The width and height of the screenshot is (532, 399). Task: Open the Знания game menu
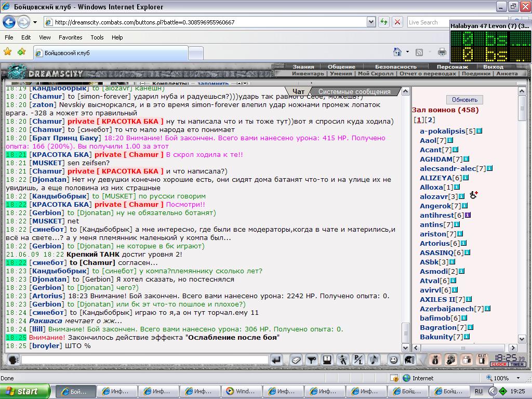click(x=303, y=66)
